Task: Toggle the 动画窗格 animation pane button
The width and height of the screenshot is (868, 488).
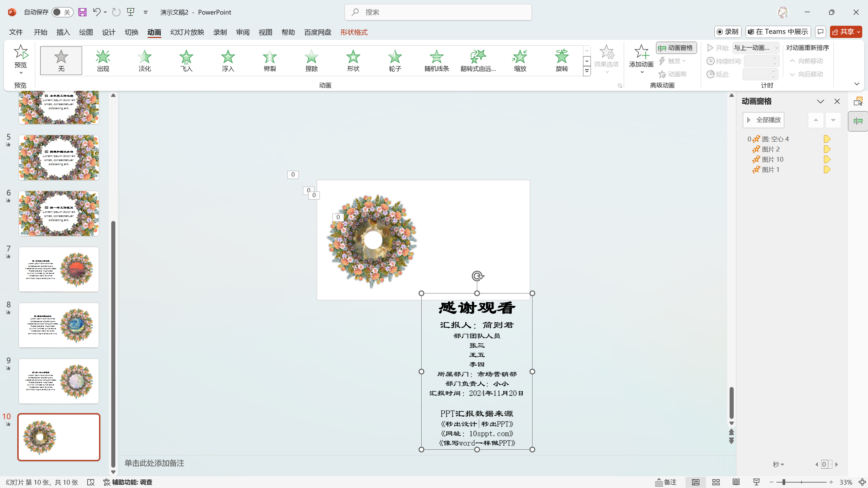Action: (x=676, y=48)
